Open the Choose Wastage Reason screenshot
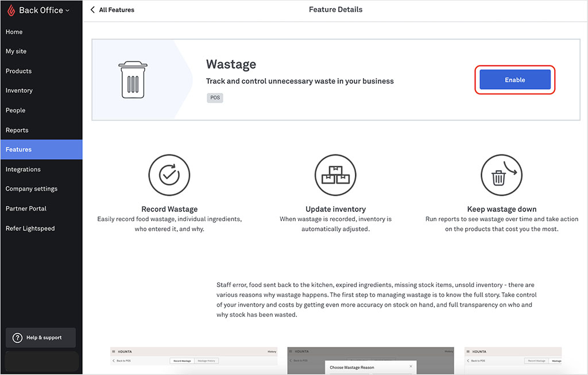588x375 pixels. click(370, 361)
